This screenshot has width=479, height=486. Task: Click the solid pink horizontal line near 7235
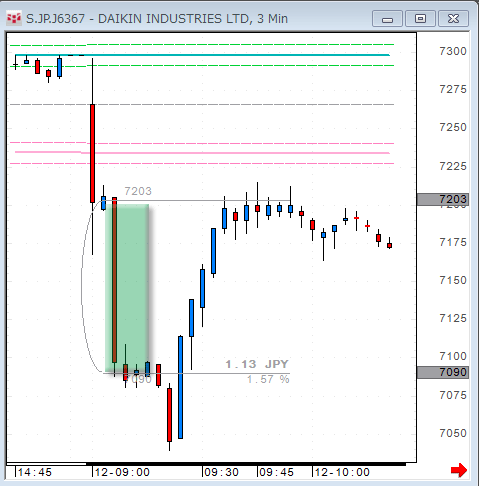tap(202, 153)
